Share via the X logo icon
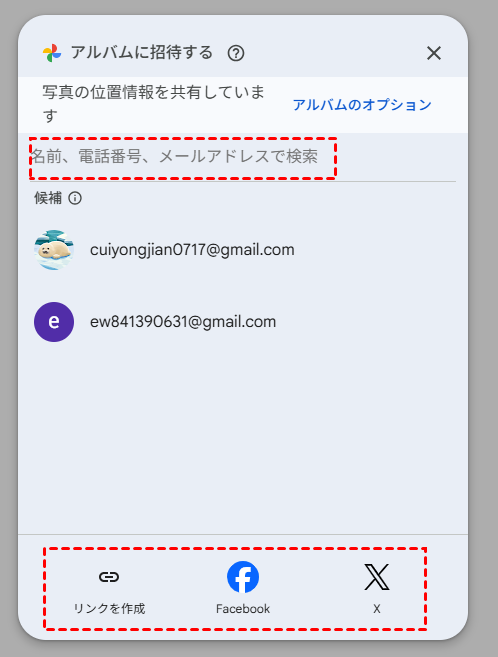The height and width of the screenshot is (657, 498). tap(377, 577)
